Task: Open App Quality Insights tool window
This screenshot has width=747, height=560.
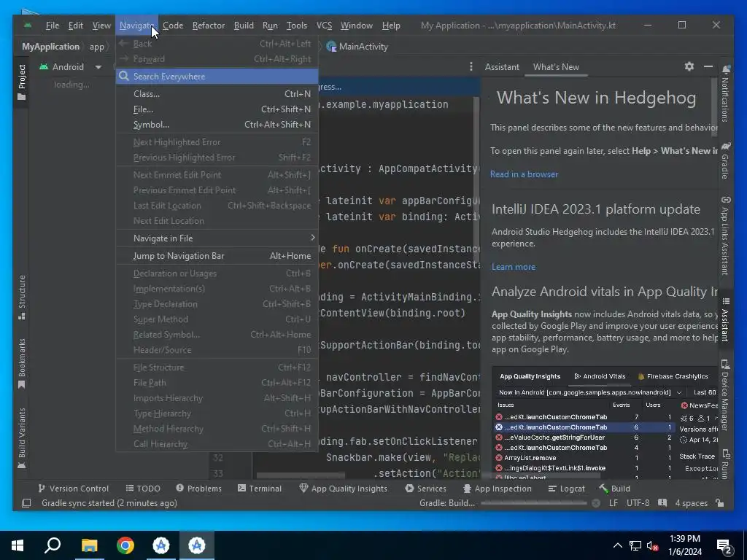Action: pyautogui.click(x=343, y=488)
